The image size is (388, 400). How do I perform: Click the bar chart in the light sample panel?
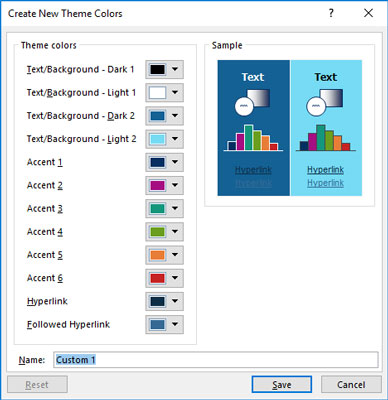click(x=326, y=138)
